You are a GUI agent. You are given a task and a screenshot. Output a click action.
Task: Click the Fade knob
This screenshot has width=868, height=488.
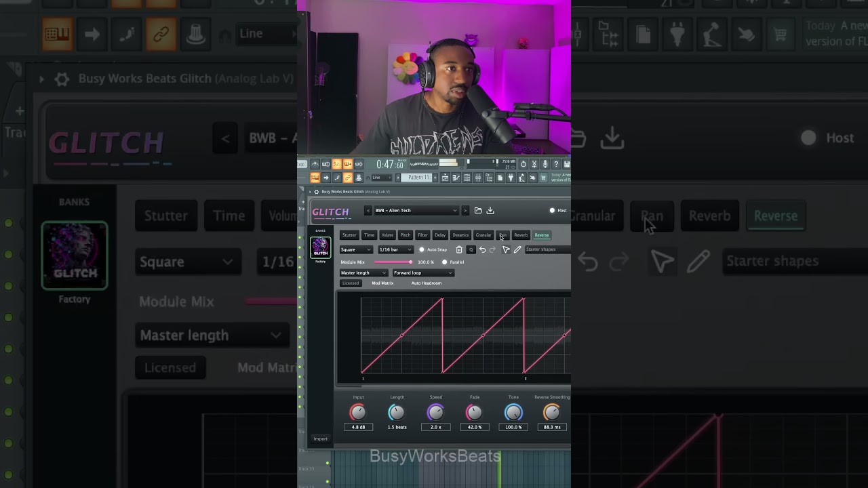click(475, 412)
